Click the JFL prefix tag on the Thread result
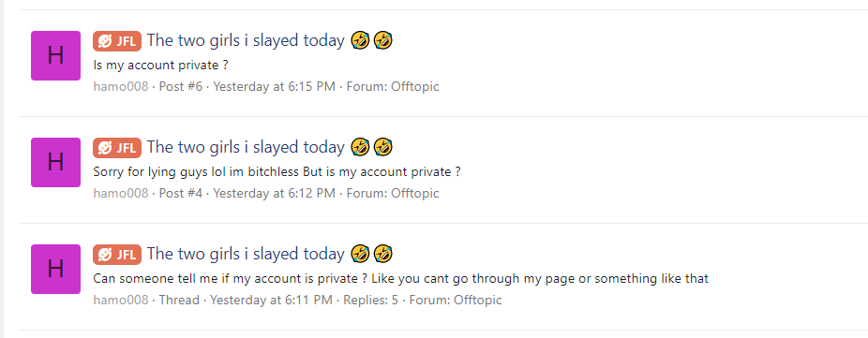This screenshot has width=868, height=338. [117, 255]
